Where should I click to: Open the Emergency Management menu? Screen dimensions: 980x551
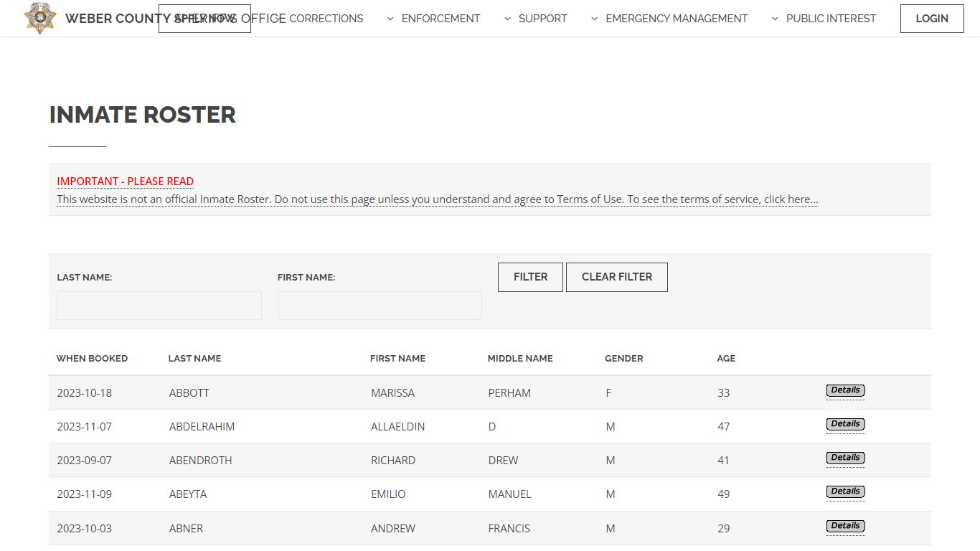pos(669,19)
